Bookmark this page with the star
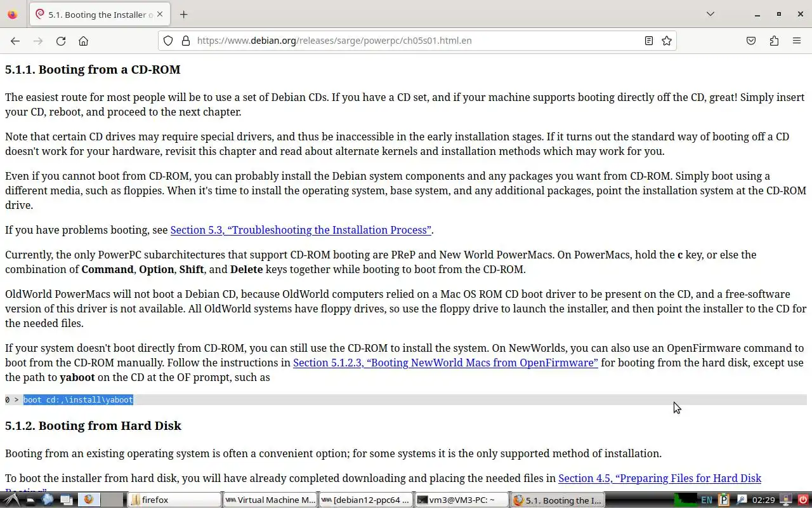Image resolution: width=812 pixels, height=508 pixels. (667, 41)
